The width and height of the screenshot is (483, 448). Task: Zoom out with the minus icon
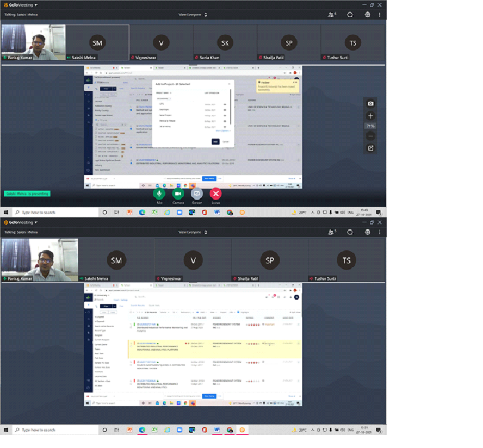click(x=370, y=136)
